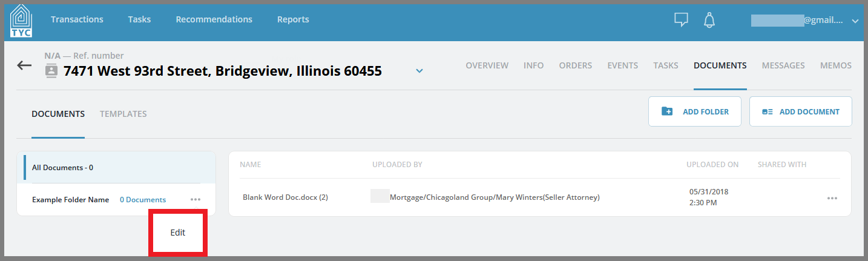Open Recommendations in the top bar
868x261 pixels.
tap(214, 19)
